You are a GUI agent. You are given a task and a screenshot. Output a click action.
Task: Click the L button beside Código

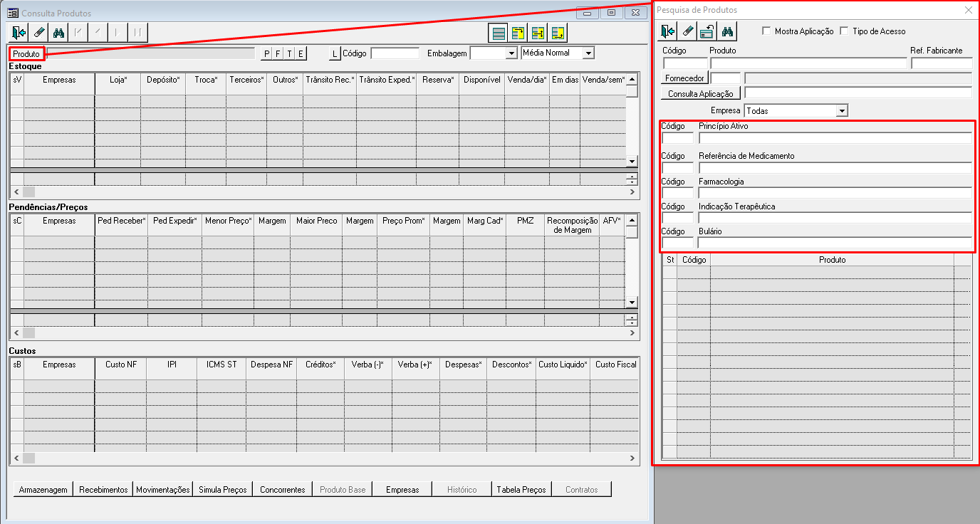pyautogui.click(x=335, y=53)
